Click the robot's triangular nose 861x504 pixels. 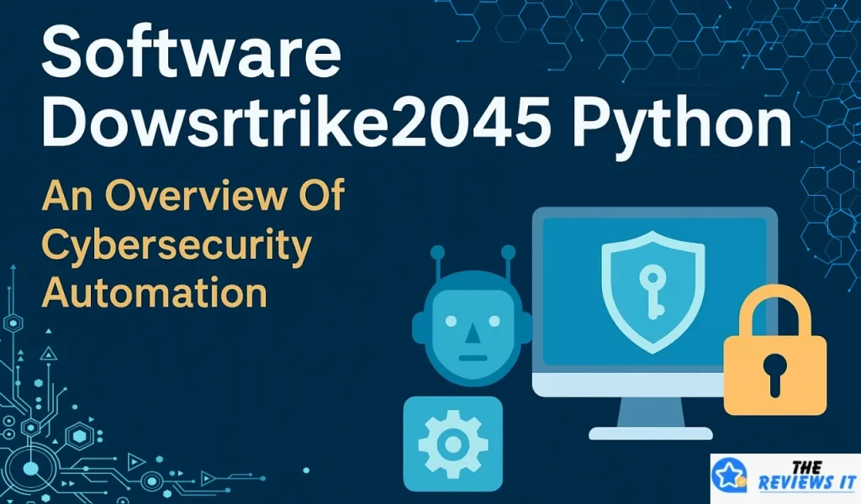pyautogui.click(x=472, y=334)
